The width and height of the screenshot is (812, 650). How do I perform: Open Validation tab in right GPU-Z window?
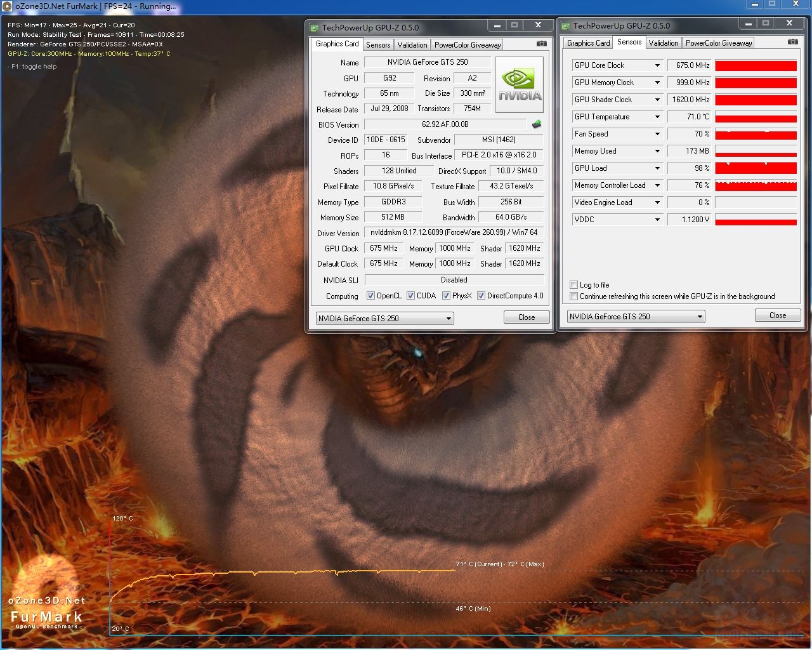tap(664, 43)
